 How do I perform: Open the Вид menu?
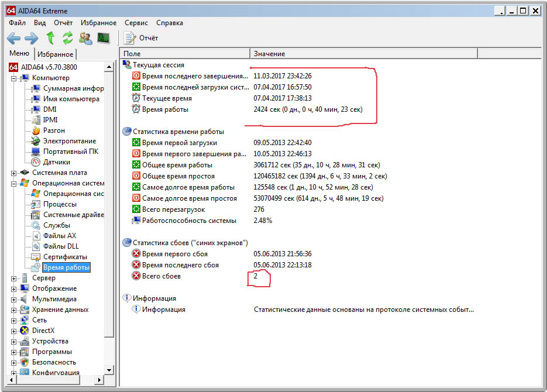pyautogui.click(x=40, y=23)
